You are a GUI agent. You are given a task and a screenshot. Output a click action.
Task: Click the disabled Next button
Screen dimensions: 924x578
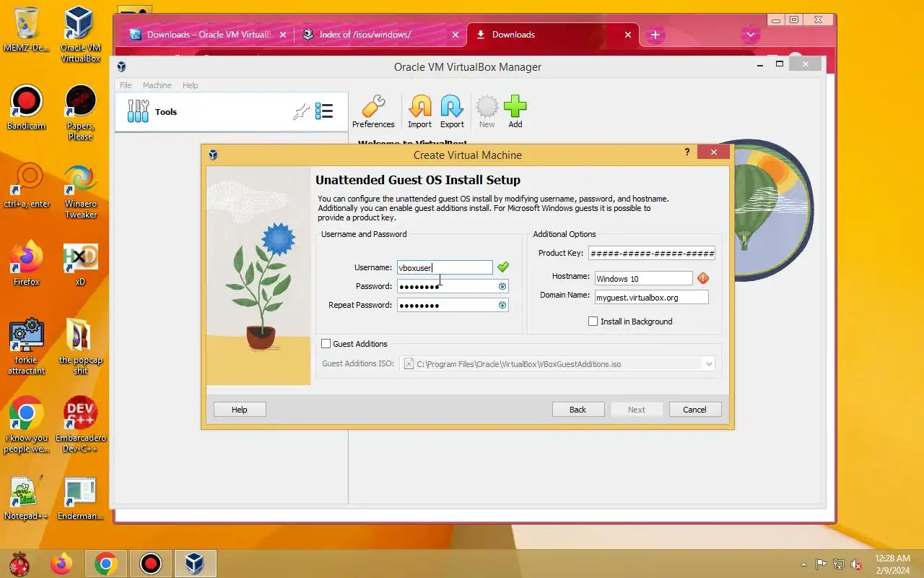pyautogui.click(x=637, y=410)
